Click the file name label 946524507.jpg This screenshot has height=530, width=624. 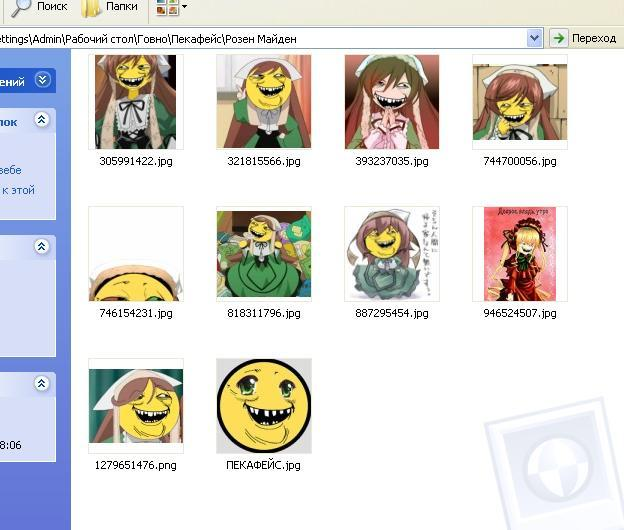(x=520, y=313)
